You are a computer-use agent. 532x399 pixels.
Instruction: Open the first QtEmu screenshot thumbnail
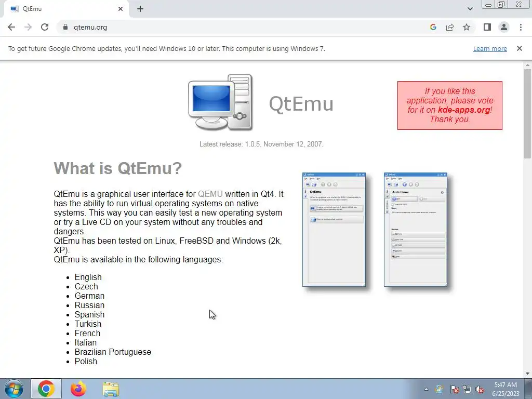pos(334,230)
